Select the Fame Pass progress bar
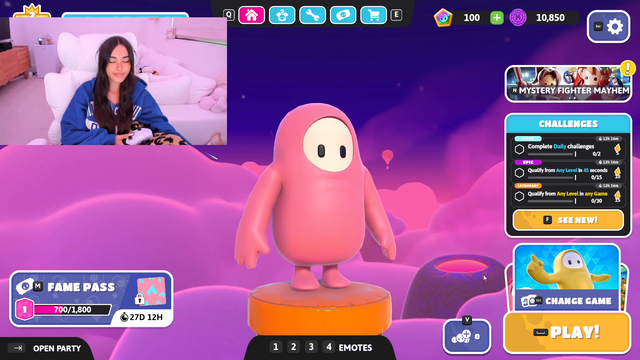640x360 pixels. (72, 310)
